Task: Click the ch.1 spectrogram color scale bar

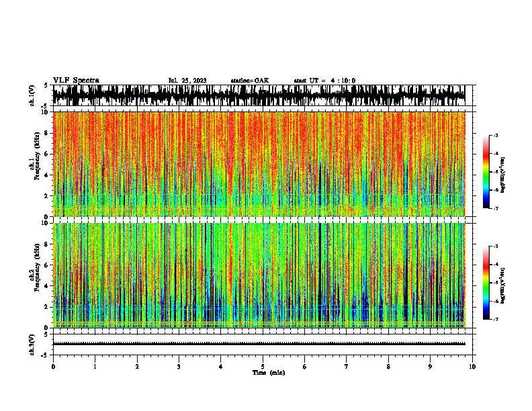Action: (486, 172)
